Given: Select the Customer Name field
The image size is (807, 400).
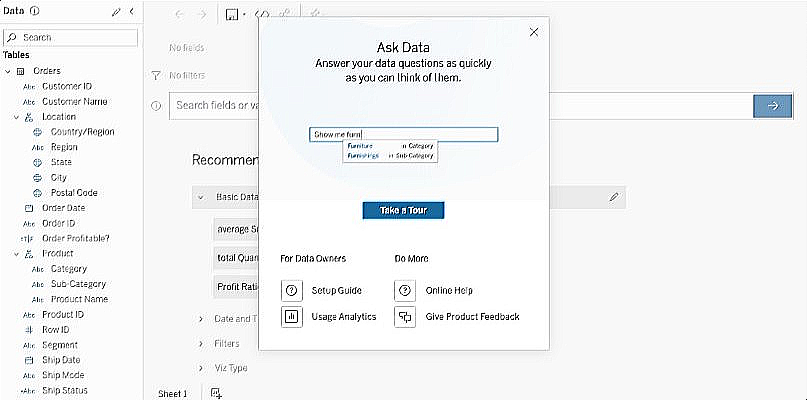Looking at the screenshot, I should click(x=75, y=102).
